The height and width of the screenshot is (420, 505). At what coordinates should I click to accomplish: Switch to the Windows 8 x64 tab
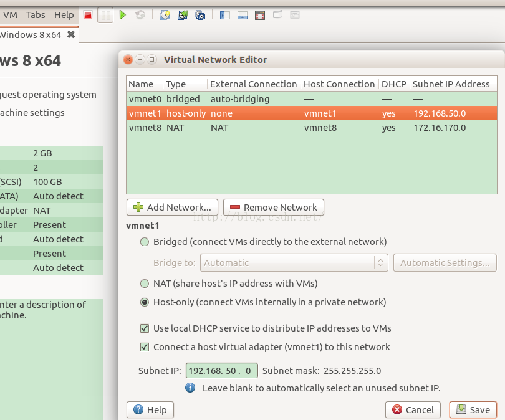pos(31,34)
